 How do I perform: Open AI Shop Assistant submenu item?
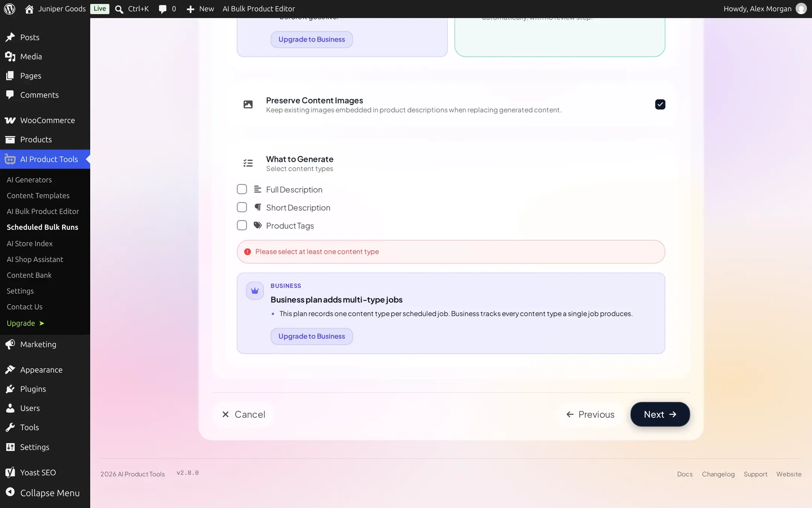point(35,259)
